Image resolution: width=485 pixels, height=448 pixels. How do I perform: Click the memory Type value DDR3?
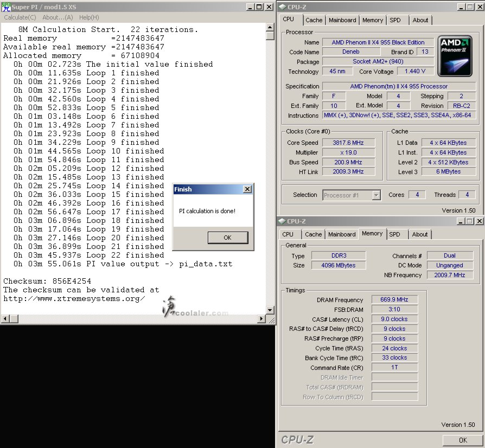(339, 255)
